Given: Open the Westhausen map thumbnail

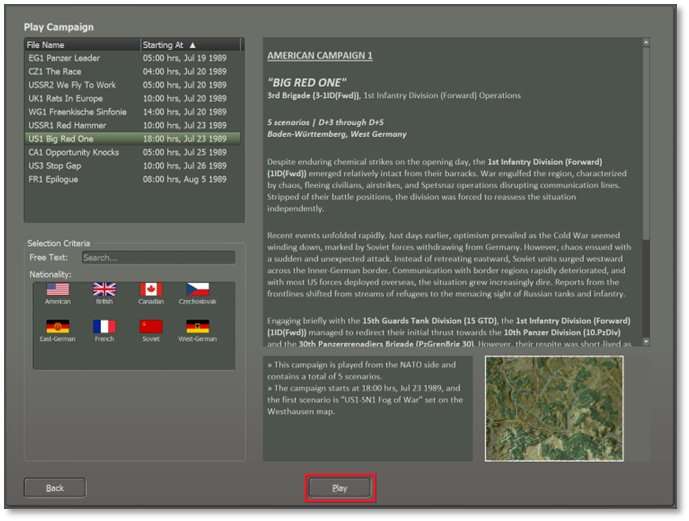Looking at the screenshot, I should (553, 408).
